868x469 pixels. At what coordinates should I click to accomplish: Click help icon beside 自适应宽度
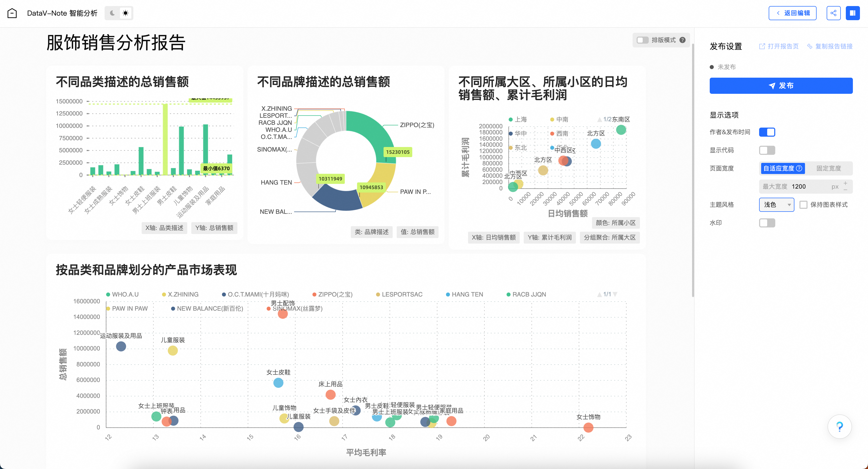click(x=799, y=168)
